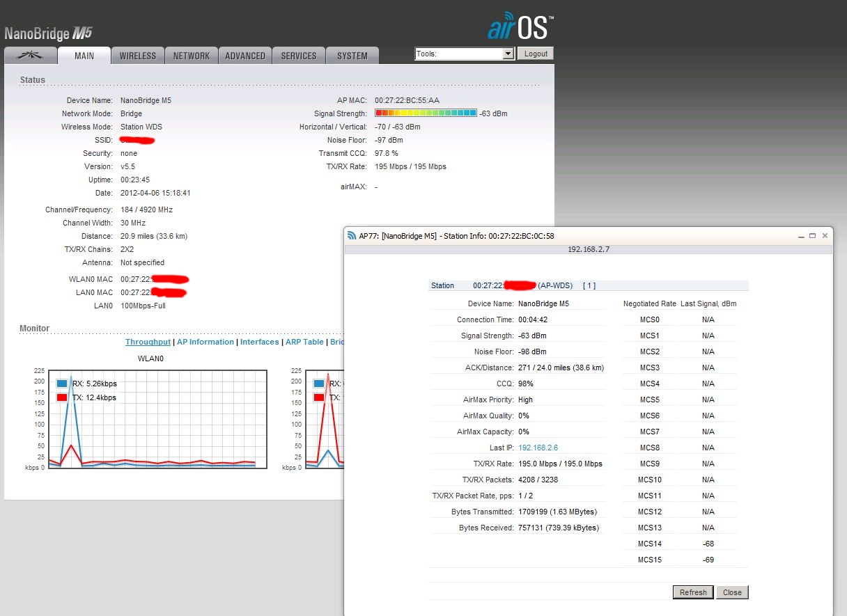The width and height of the screenshot is (847, 616).
Task: Click the Transmit CCQ 97.8 % value
Action: (387, 153)
